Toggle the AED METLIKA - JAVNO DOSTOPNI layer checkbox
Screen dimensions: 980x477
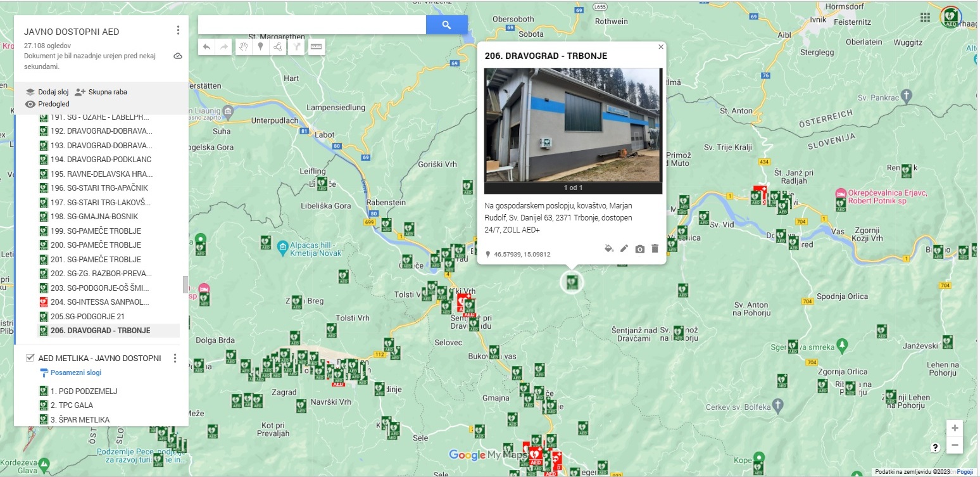click(29, 358)
